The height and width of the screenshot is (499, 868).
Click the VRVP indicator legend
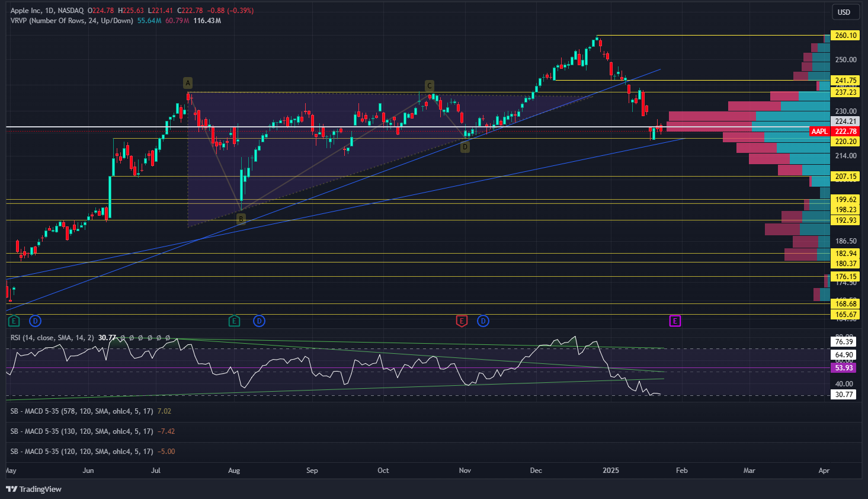72,21
